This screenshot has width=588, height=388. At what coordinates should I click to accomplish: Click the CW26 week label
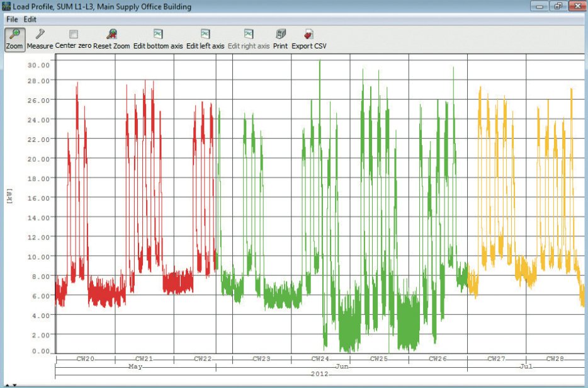(438, 359)
